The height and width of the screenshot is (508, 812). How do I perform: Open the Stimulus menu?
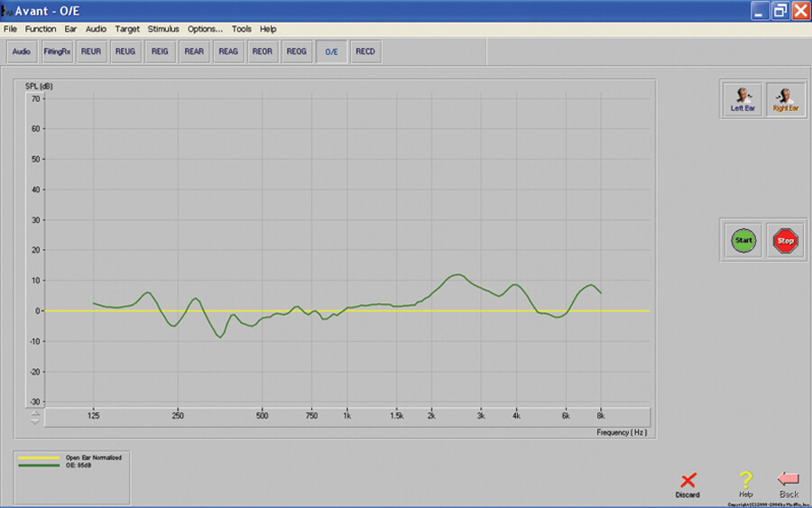pos(163,29)
